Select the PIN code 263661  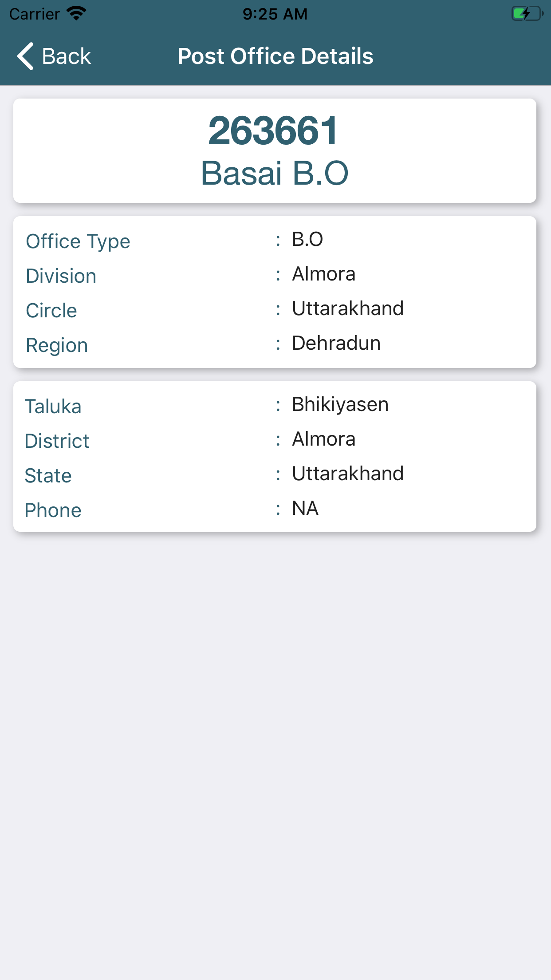pyautogui.click(x=273, y=130)
